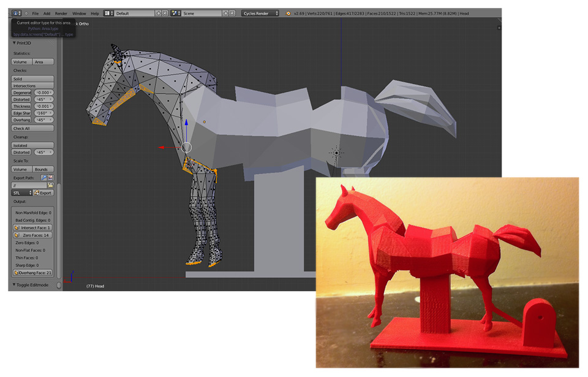Click the red 3D printed horse photo

[447, 272]
